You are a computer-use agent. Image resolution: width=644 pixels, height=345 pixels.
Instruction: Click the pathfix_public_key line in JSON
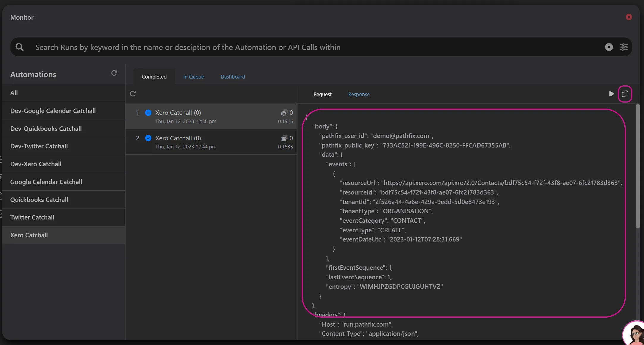tap(415, 145)
